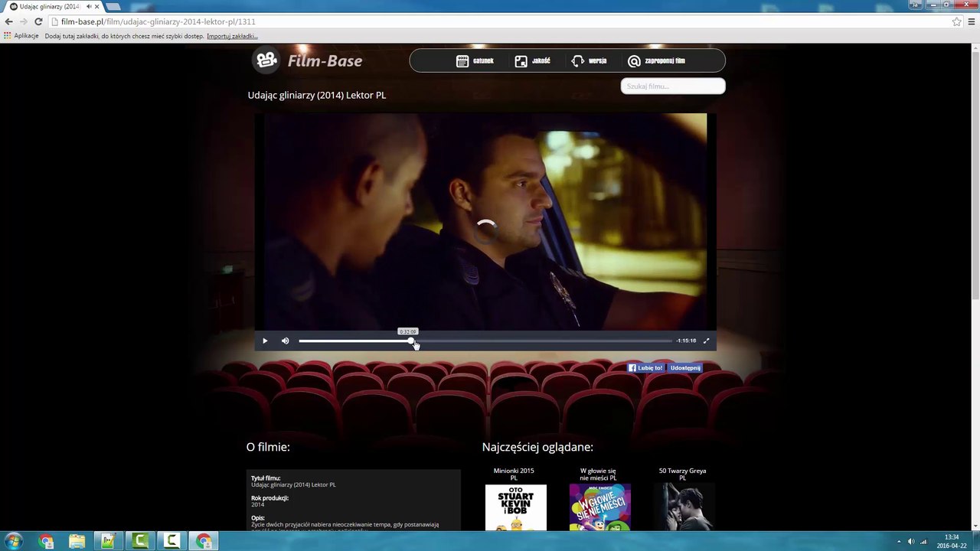Toggle fullscreen mode in the video player
The image size is (980, 551).
point(706,341)
